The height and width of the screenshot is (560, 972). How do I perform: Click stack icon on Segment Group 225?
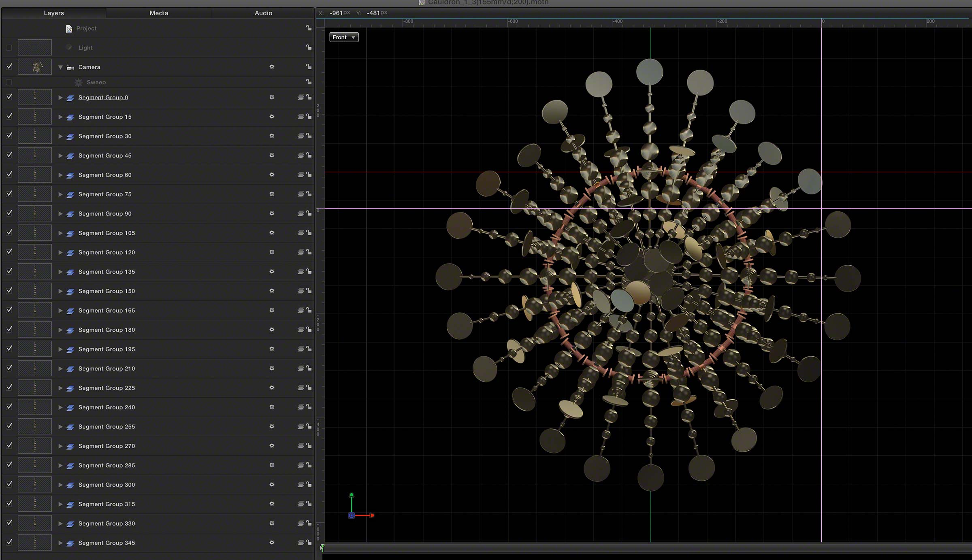[x=301, y=388]
